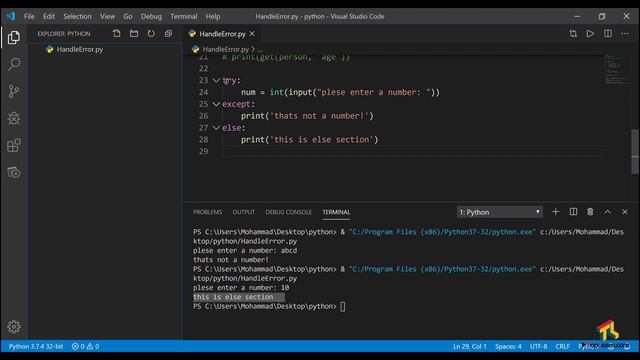The height and width of the screenshot is (360, 640).
Task: Click the New File icon in Explorer
Action: point(117,33)
